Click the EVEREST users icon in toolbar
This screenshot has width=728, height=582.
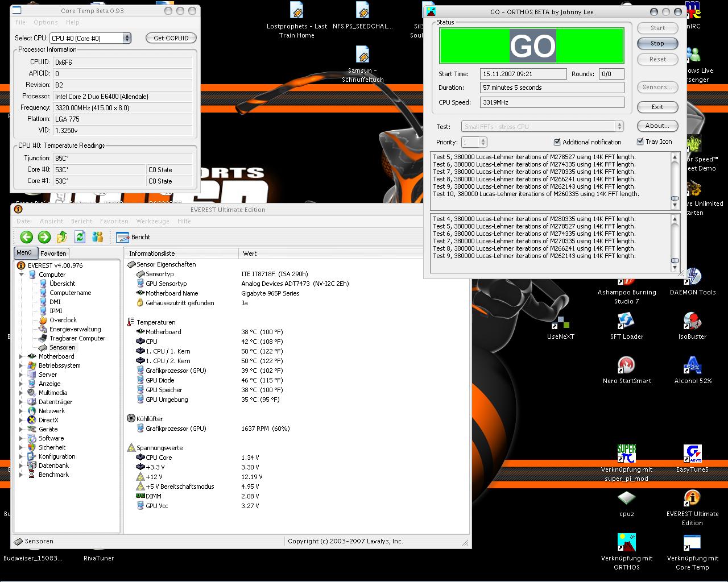[x=98, y=237]
